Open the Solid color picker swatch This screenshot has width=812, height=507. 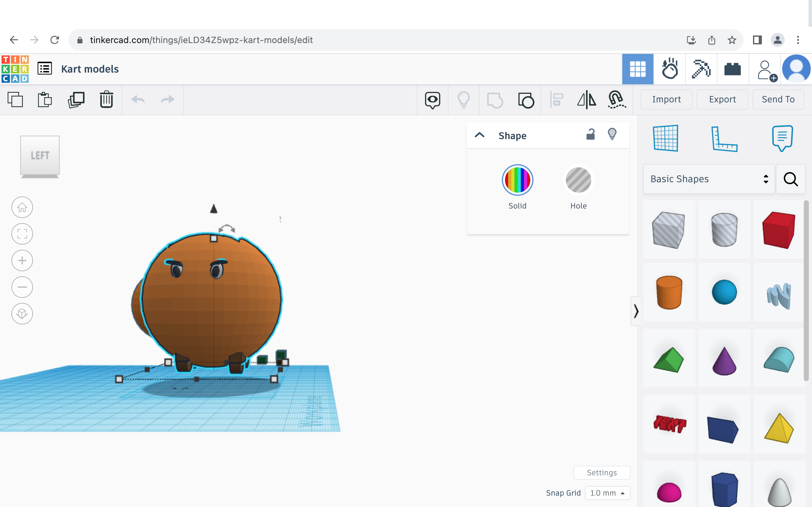click(x=517, y=180)
